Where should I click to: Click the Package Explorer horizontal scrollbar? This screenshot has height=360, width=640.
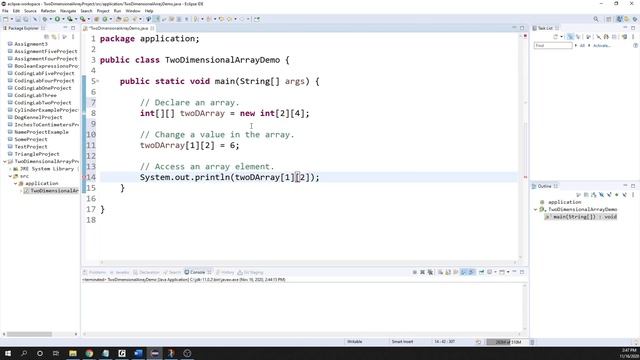click(29, 334)
